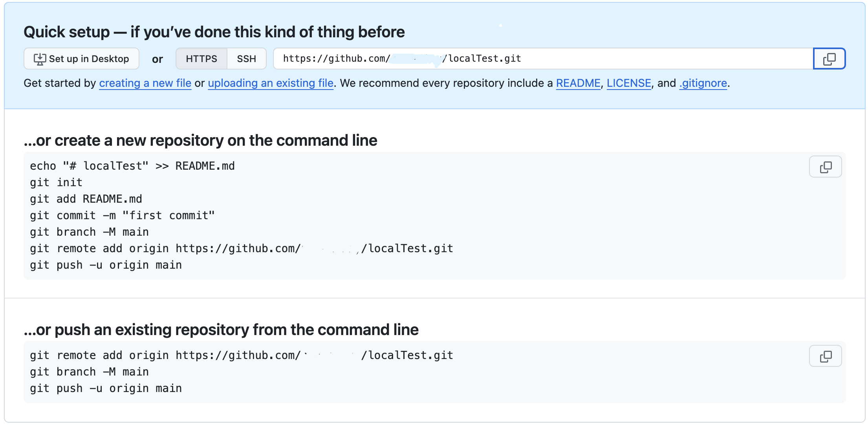Click the push existing repository heading
The height and width of the screenshot is (425, 868).
[221, 330]
